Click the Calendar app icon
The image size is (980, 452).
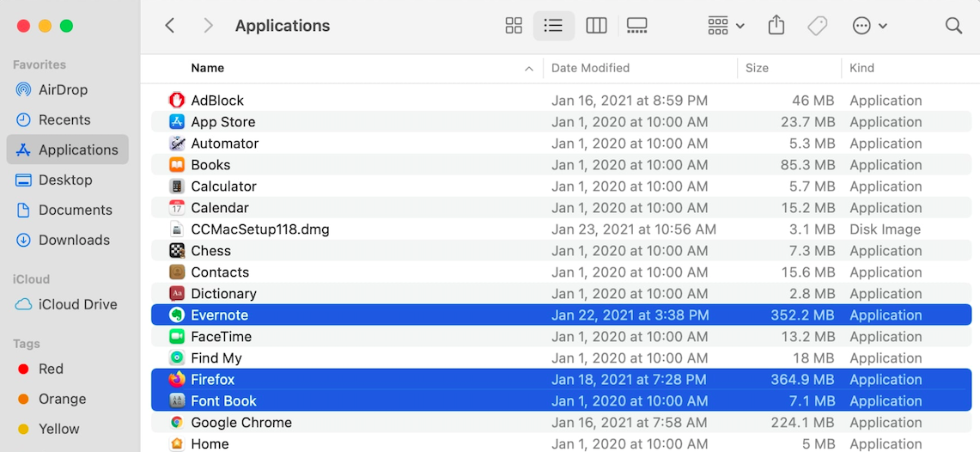point(177,208)
